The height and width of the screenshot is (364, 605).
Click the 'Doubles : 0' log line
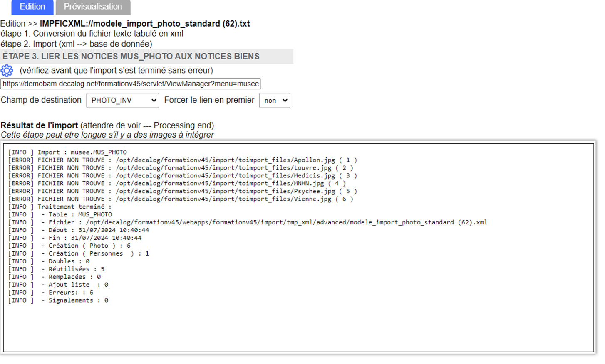tap(49, 261)
